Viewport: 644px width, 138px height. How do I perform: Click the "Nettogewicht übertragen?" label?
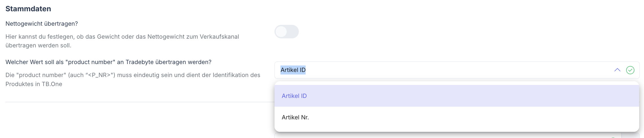tap(42, 24)
